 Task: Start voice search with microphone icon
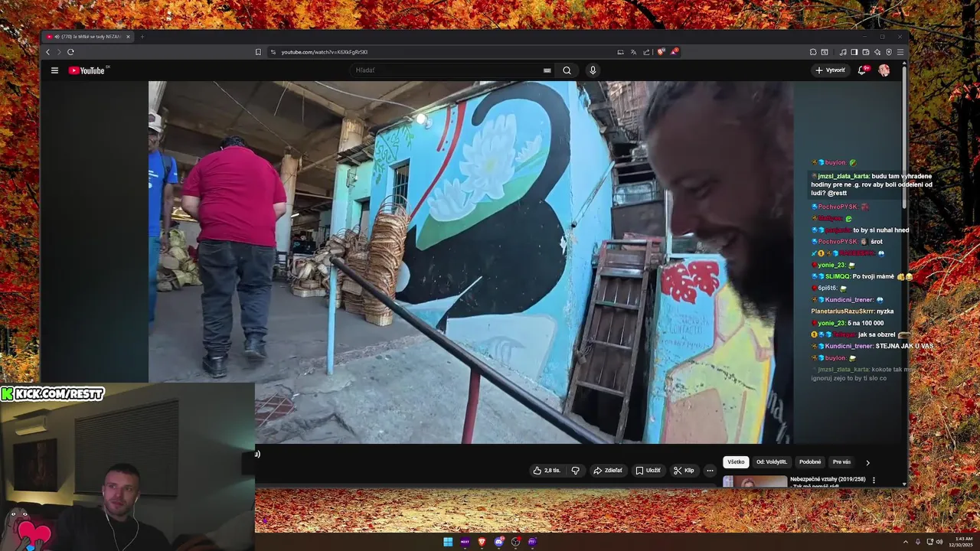593,70
